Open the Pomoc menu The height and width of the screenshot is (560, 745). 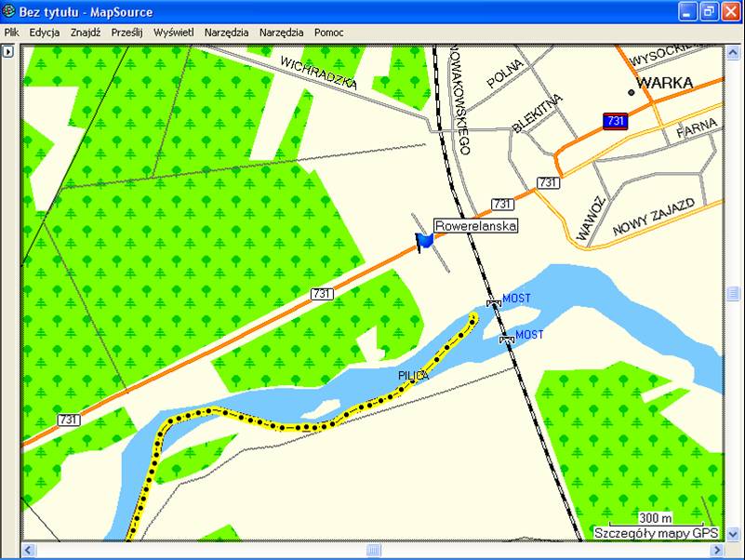329,33
